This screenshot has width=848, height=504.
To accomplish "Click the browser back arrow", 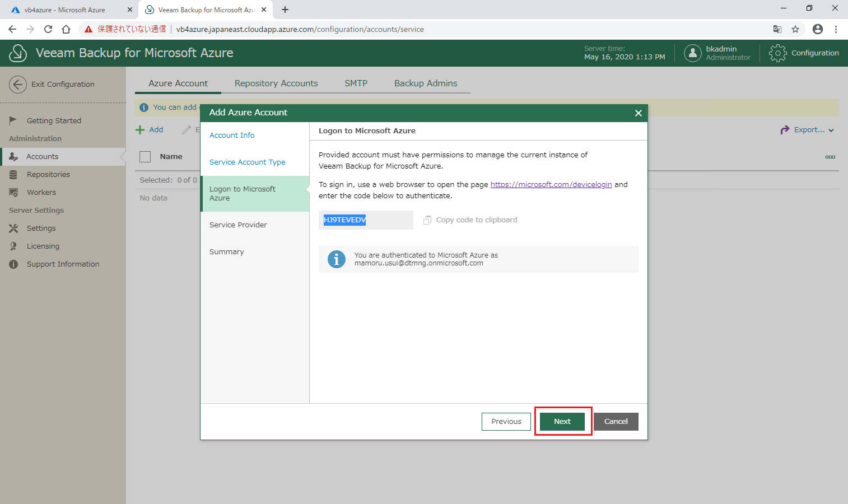I will click(12, 29).
